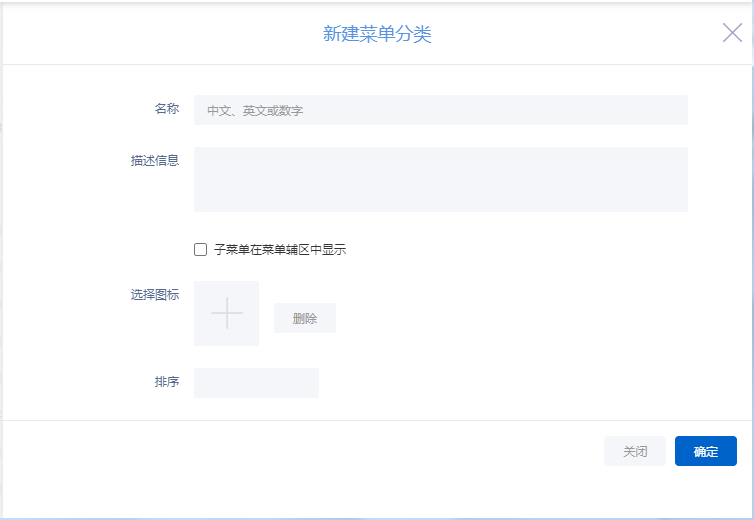Image resolution: width=754 pixels, height=520 pixels.
Task: Focus the 描述信息 text area
Action: point(440,179)
